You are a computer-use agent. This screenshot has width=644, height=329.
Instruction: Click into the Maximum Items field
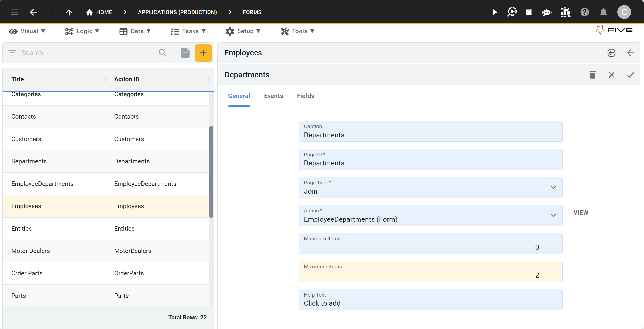pyautogui.click(x=430, y=271)
